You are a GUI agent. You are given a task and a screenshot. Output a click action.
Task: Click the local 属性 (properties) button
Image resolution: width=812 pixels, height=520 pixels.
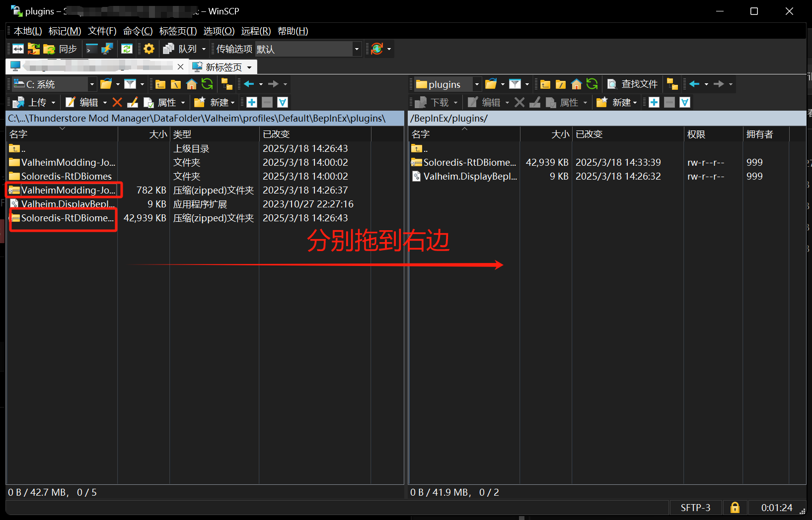pos(160,102)
